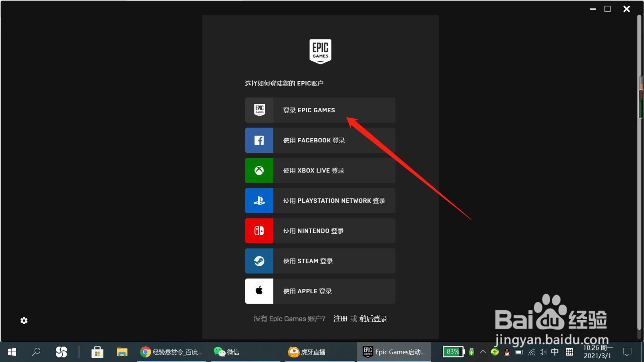Open the pinwheel app in taskbar
The height and width of the screenshot is (362, 644).
pyautogui.click(x=61, y=352)
